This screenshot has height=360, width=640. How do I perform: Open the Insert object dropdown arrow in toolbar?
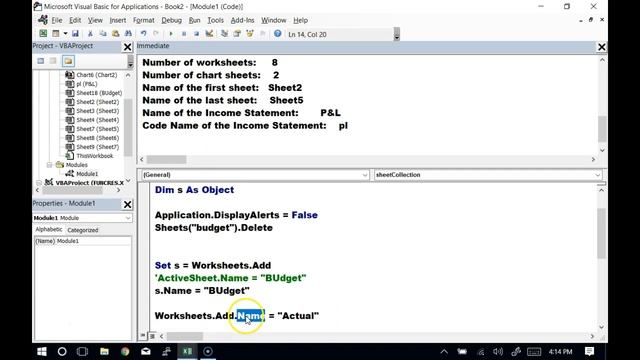coord(65,34)
